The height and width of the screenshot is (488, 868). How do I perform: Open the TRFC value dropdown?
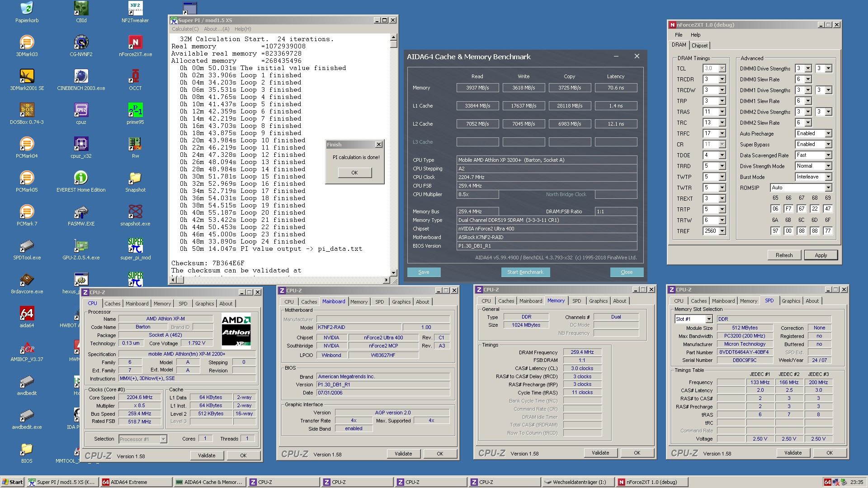coord(722,133)
